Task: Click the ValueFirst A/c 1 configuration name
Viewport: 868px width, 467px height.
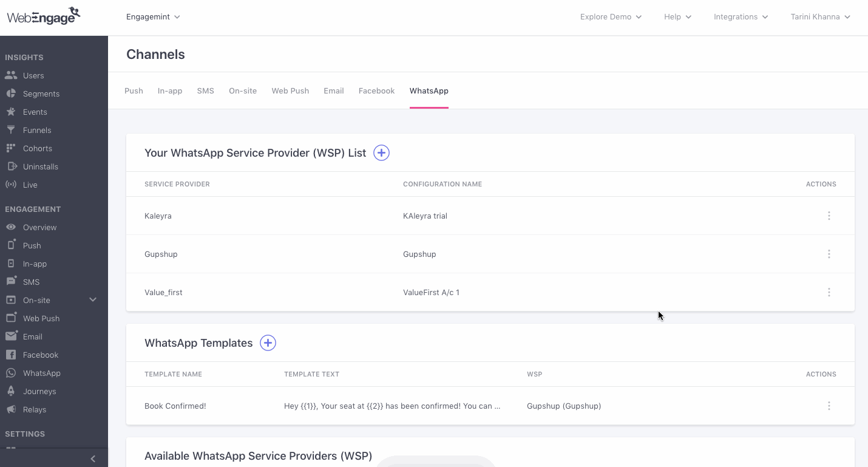Action: click(431, 293)
